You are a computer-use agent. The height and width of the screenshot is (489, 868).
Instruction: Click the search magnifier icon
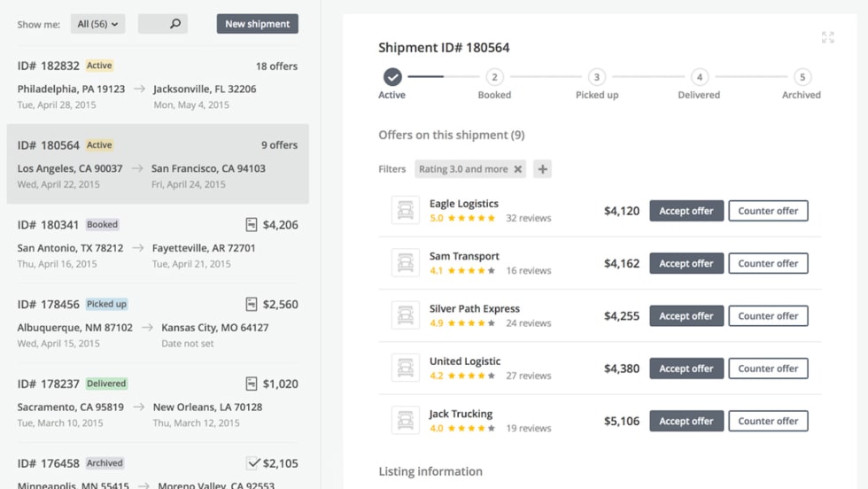point(175,24)
